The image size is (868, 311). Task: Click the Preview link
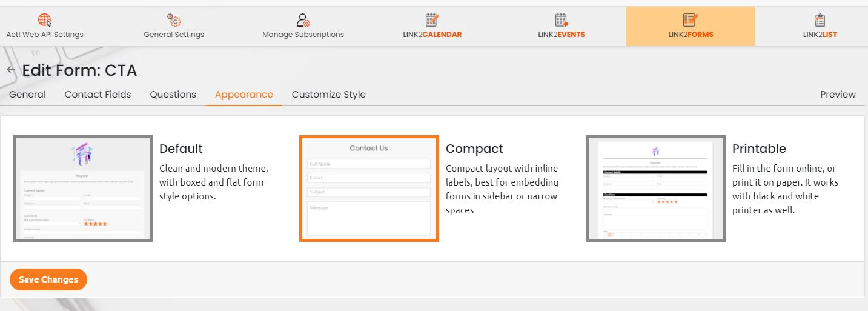pyautogui.click(x=838, y=95)
